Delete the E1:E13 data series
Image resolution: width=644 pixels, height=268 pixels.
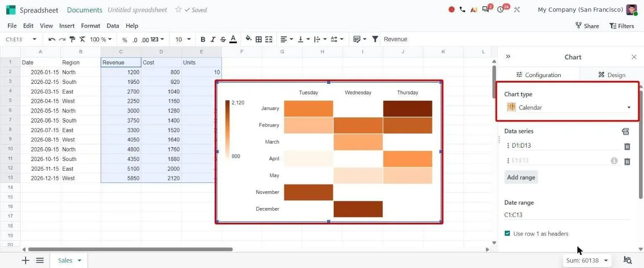pyautogui.click(x=627, y=161)
